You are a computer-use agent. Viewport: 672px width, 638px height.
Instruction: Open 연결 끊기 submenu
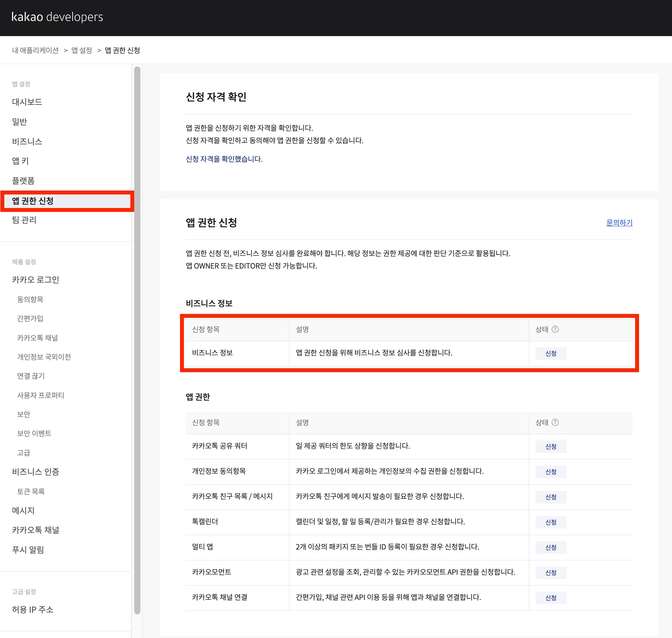tap(31, 376)
